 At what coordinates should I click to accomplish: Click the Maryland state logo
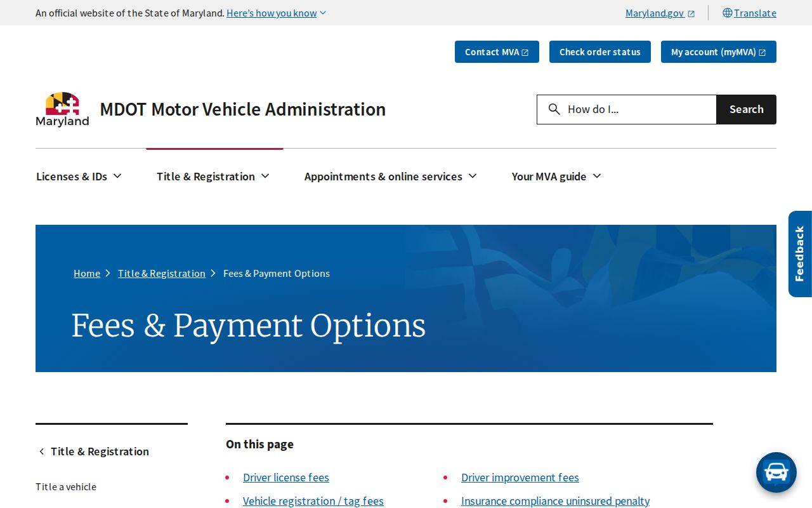(62, 109)
